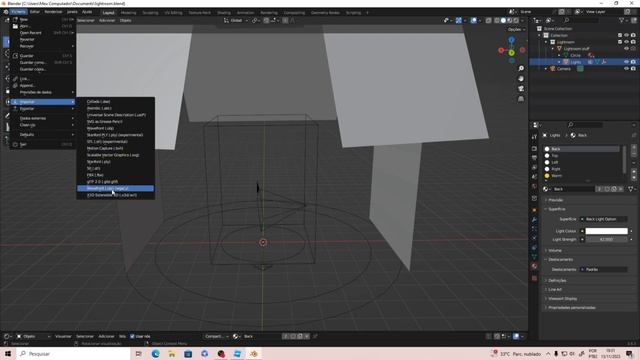Open the Geometry Nodes workspace tab
This screenshot has height=360, width=640.
pos(325,13)
